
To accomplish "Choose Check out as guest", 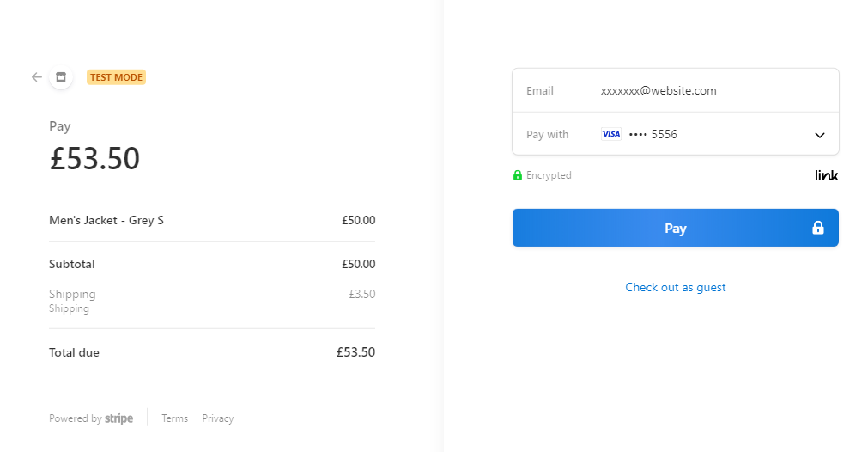I will (676, 288).
